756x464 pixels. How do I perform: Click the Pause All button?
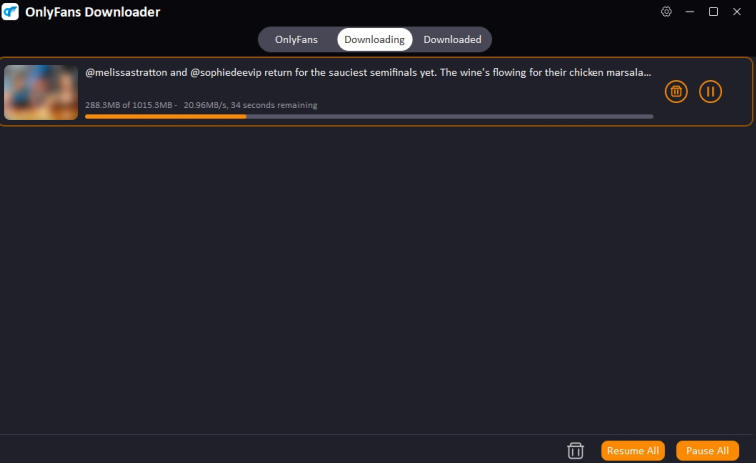click(707, 451)
